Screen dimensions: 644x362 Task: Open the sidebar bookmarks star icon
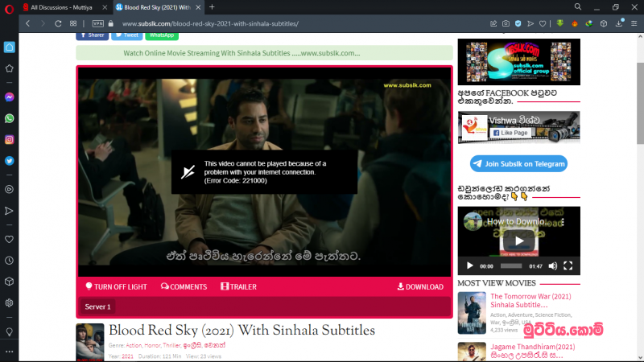point(9,68)
